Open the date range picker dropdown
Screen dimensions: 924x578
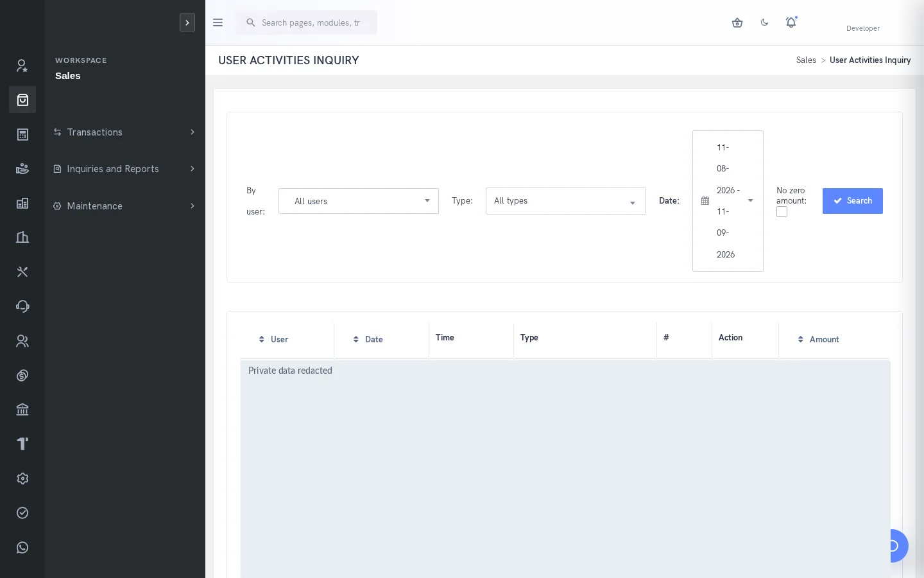tap(728, 201)
